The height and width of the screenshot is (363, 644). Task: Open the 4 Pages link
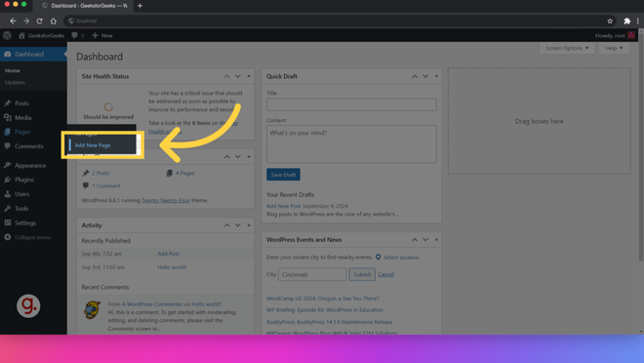click(184, 174)
